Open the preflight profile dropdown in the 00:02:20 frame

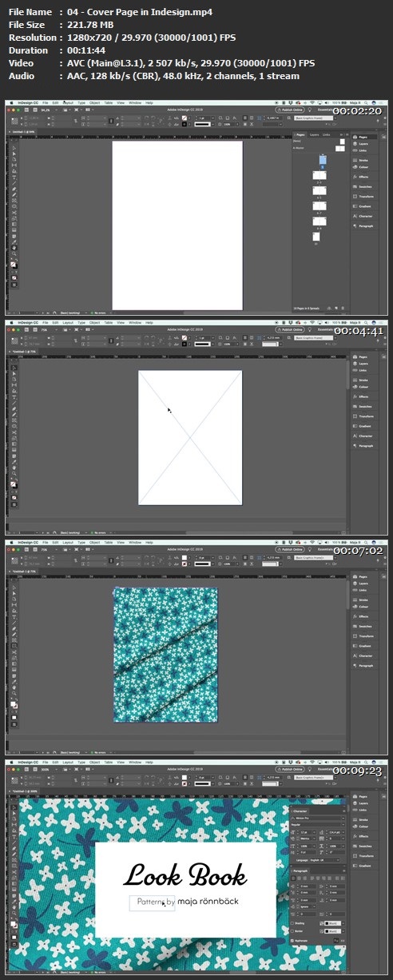[x=72, y=313]
